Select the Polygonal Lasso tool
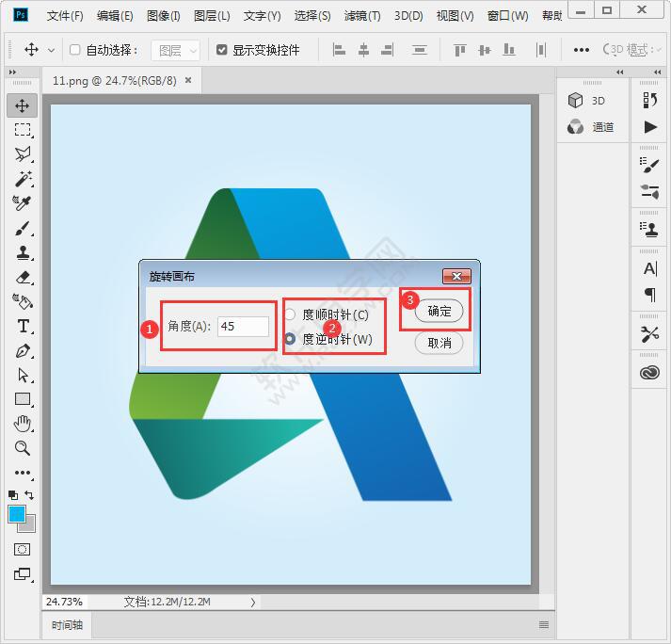This screenshot has height=644, width=671. (x=23, y=153)
